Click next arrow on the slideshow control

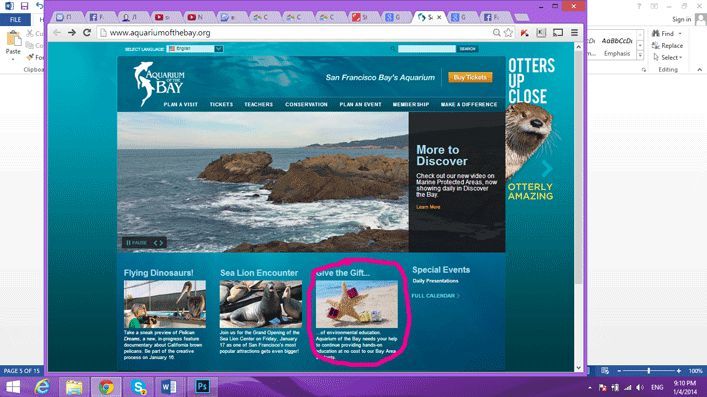coord(161,243)
